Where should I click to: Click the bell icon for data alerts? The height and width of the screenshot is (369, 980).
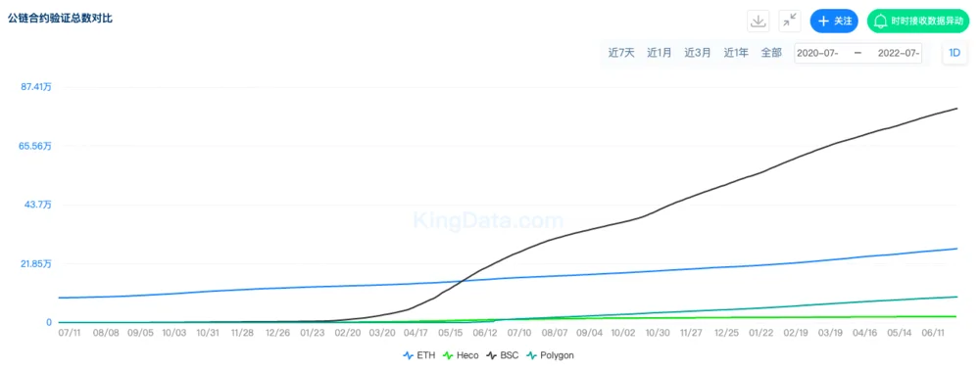(881, 22)
